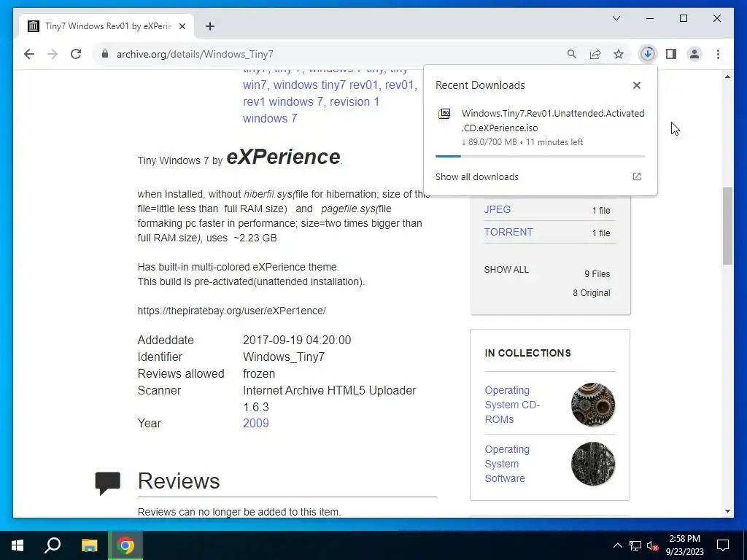
Task: Click the page vertical scrollbar thumb
Action: (x=727, y=226)
